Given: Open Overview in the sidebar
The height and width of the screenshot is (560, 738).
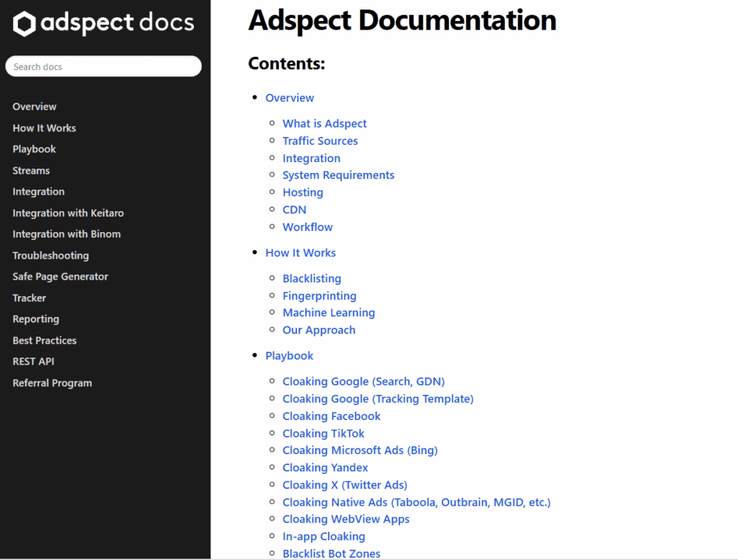Looking at the screenshot, I should (x=35, y=107).
